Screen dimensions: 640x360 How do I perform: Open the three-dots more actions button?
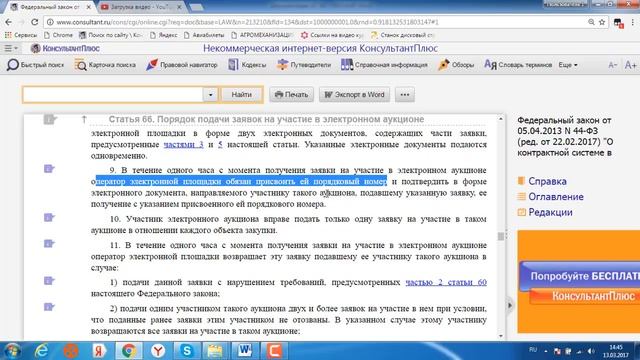coord(404,95)
